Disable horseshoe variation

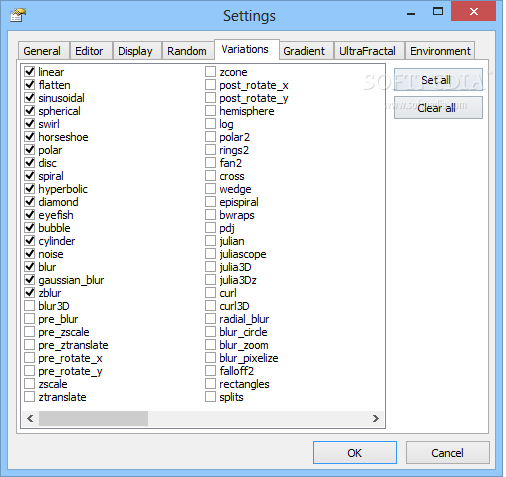(x=30, y=136)
